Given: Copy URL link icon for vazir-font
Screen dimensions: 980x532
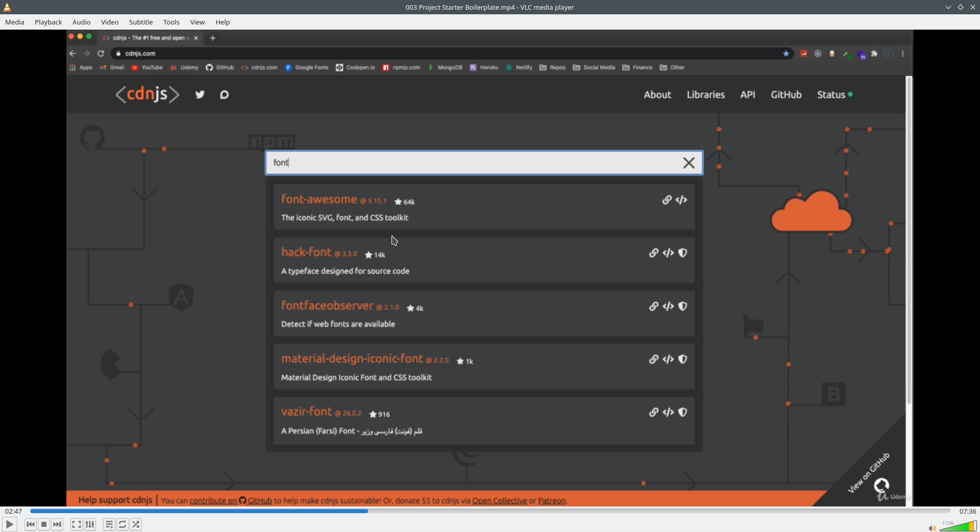Looking at the screenshot, I should coord(653,413).
